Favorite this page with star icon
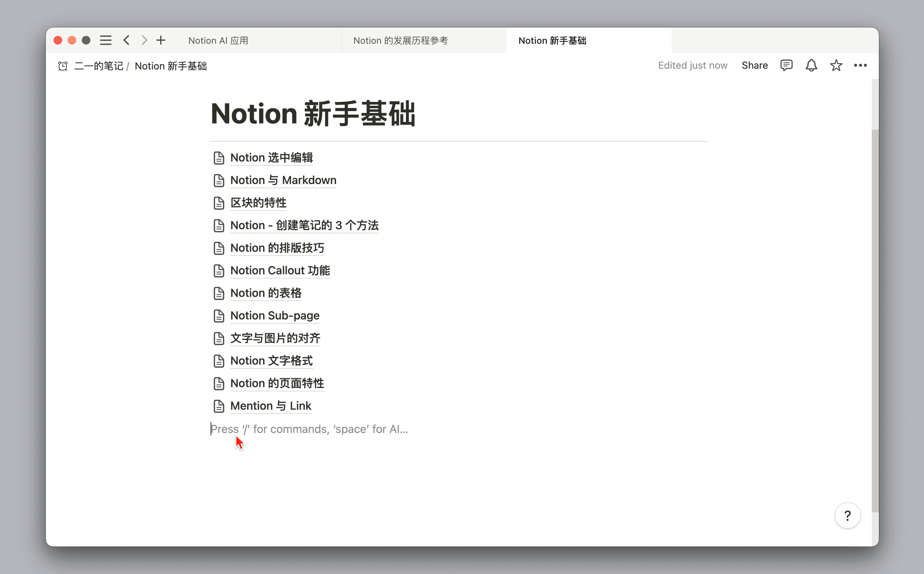The height and width of the screenshot is (574, 924). tap(836, 65)
